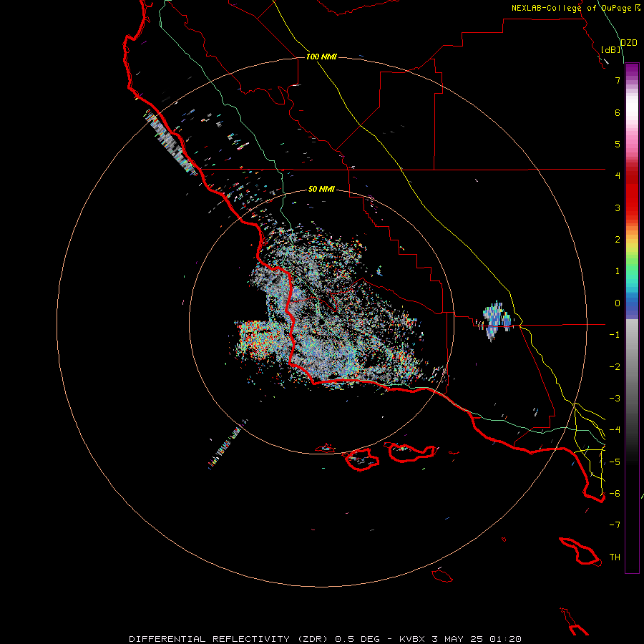Click the "TH" threshold label on scale

(615, 557)
